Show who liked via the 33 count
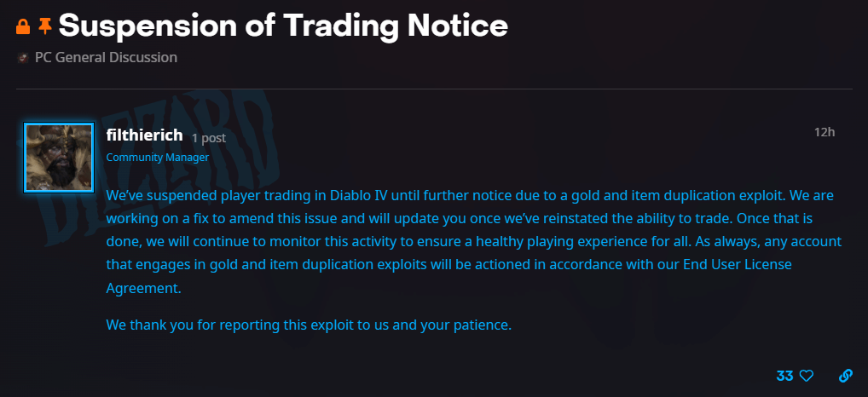 point(784,376)
